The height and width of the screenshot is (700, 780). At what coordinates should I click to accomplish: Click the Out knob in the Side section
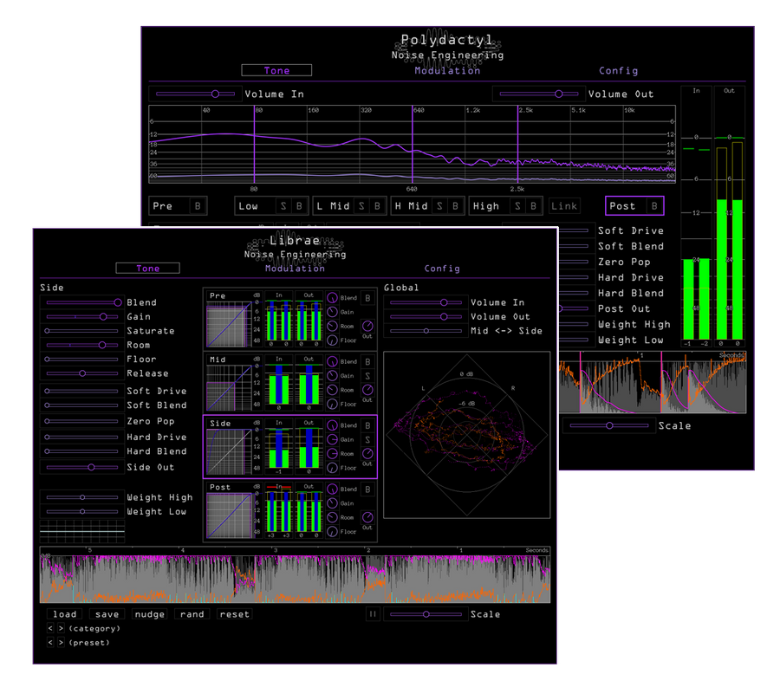click(x=367, y=454)
